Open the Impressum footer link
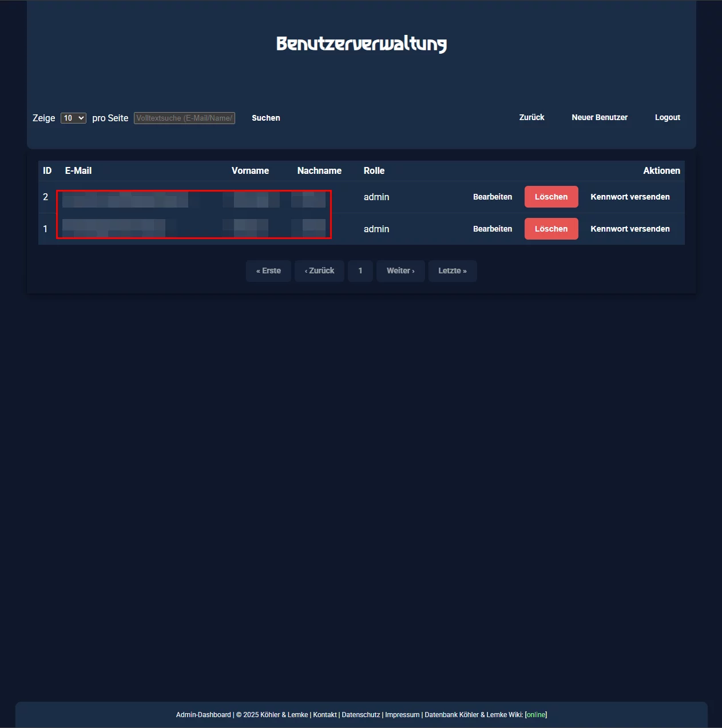Viewport: 722px width, 728px height. 402,715
